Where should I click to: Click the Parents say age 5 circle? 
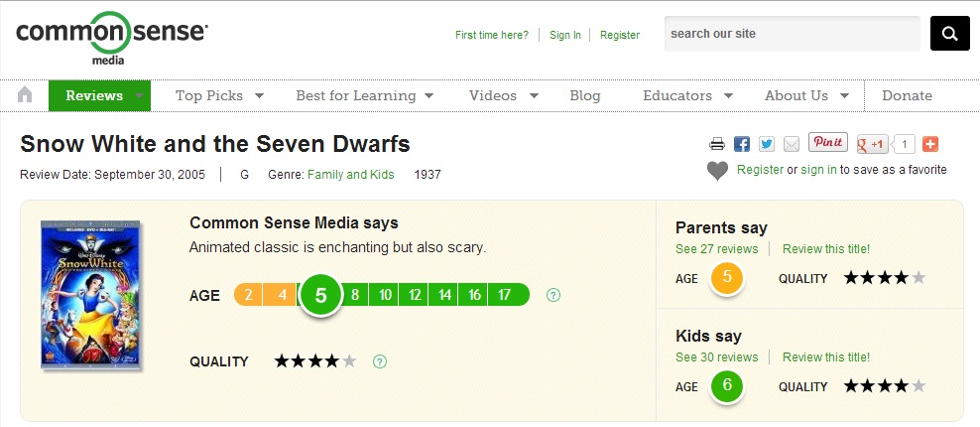pyautogui.click(x=727, y=278)
